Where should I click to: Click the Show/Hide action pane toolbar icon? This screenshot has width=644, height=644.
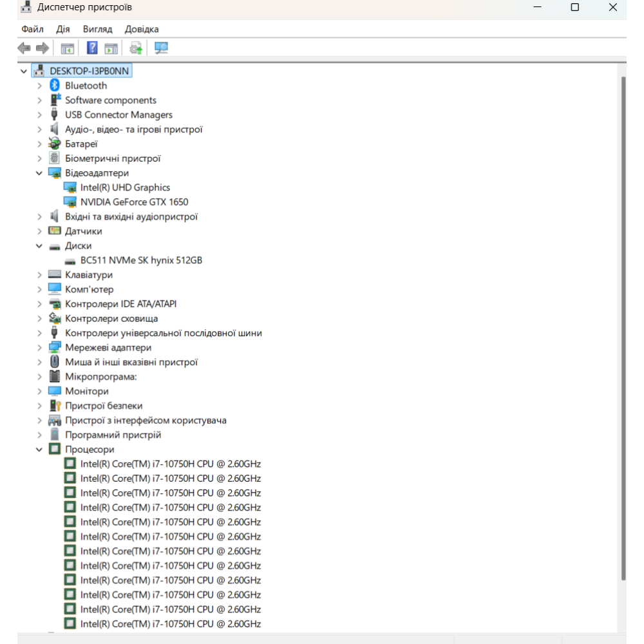point(111,48)
